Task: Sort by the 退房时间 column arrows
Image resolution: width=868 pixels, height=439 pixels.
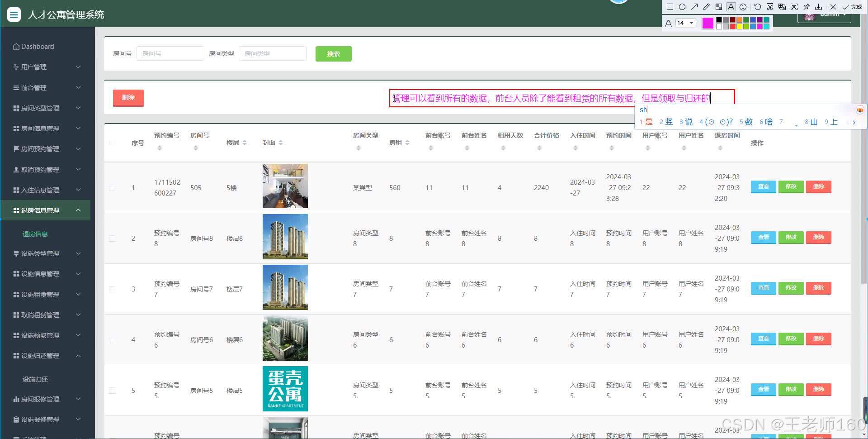Action: 720,148
